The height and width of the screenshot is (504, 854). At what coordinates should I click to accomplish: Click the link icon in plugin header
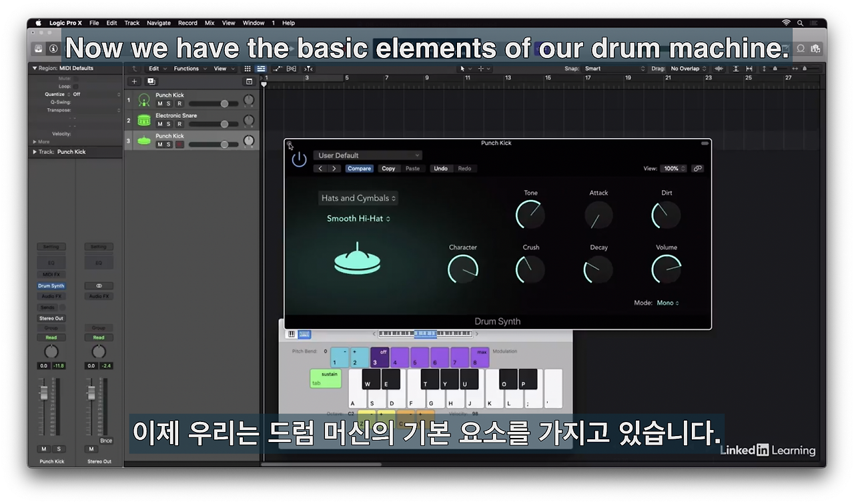[x=697, y=169]
